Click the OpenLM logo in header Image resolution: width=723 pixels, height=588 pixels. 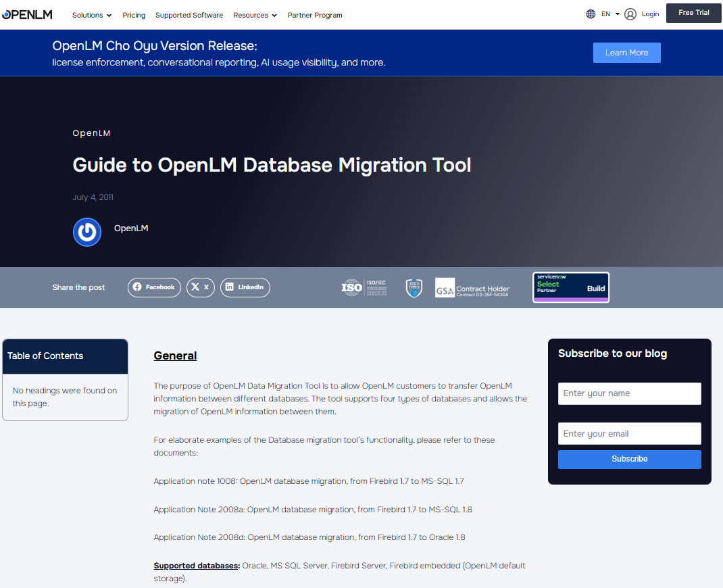tap(27, 15)
